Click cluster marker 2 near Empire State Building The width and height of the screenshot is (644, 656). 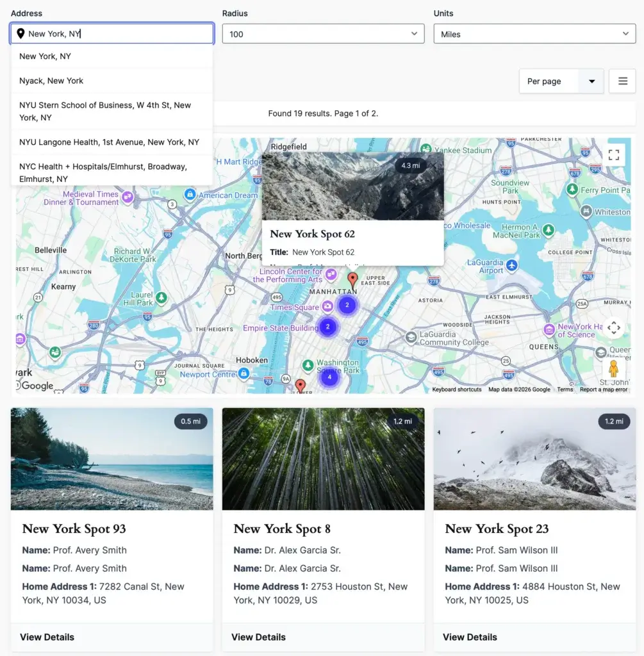click(x=327, y=326)
